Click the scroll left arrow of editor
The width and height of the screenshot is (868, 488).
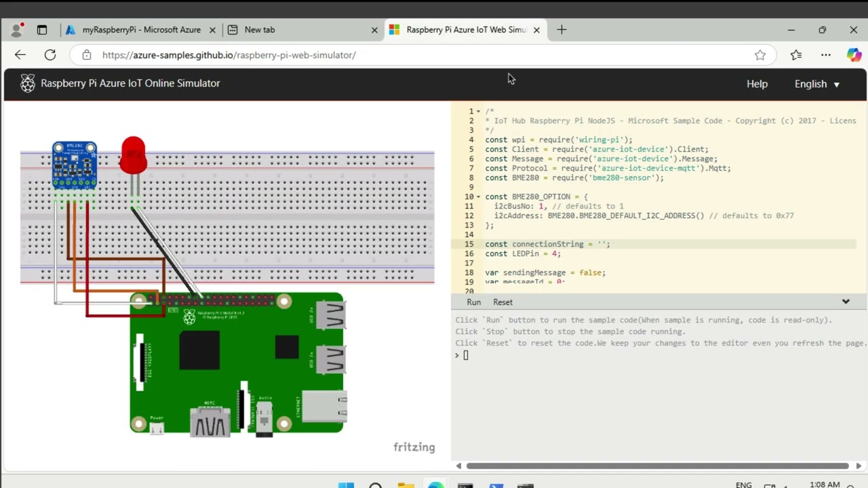point(458,466)
